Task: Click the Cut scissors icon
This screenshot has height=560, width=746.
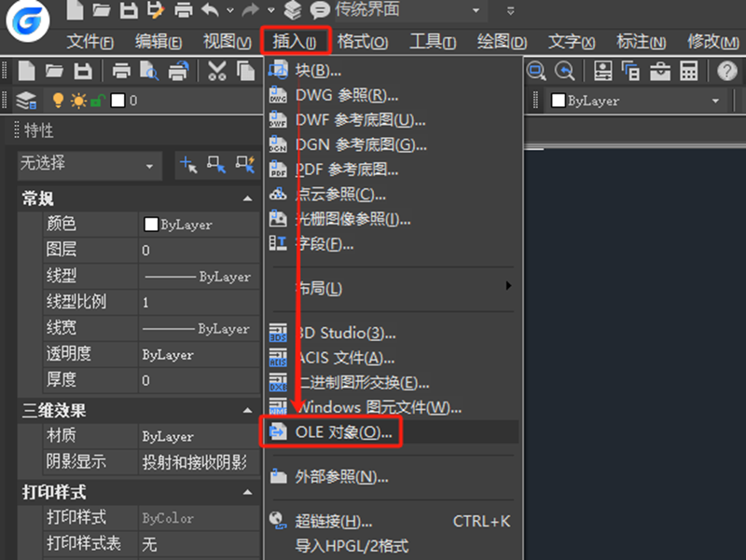Action: pos(217,72)
